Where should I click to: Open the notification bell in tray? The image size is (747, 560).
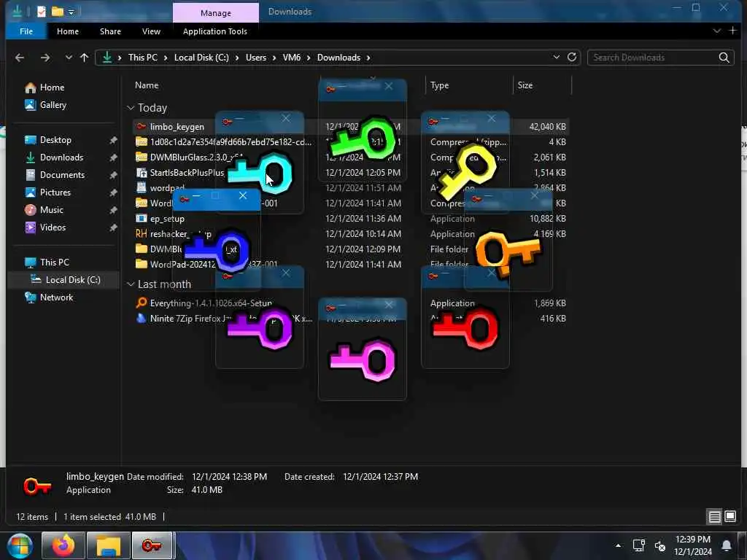727,545
